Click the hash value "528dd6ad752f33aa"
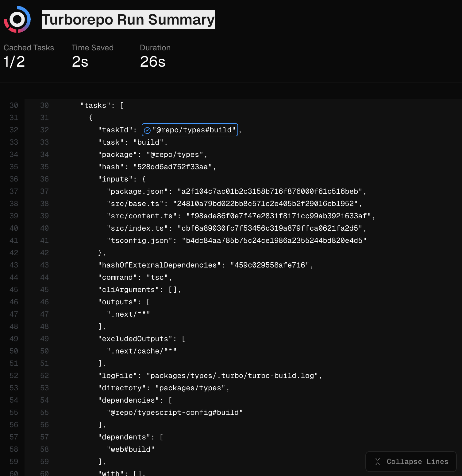Image resolution: width=462 pixels, height=476 pixels. pyautogui.click(x=173, y=167)
